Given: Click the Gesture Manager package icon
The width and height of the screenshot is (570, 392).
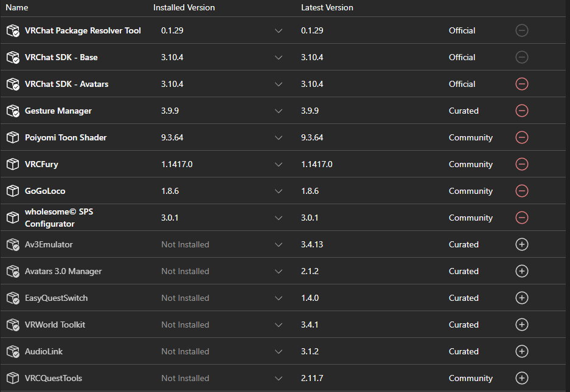Looking at the screenshot, I should coord(13,111).
